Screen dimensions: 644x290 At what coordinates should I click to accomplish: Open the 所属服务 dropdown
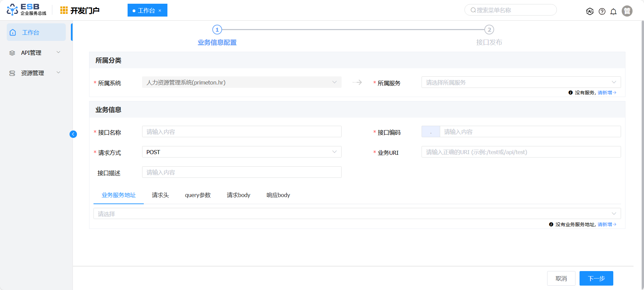521,82
